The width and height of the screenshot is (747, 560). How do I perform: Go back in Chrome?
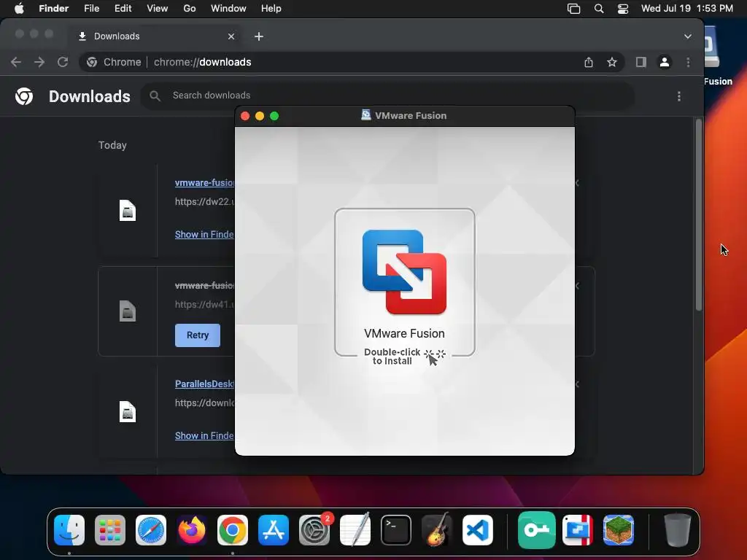click(16, 62)
